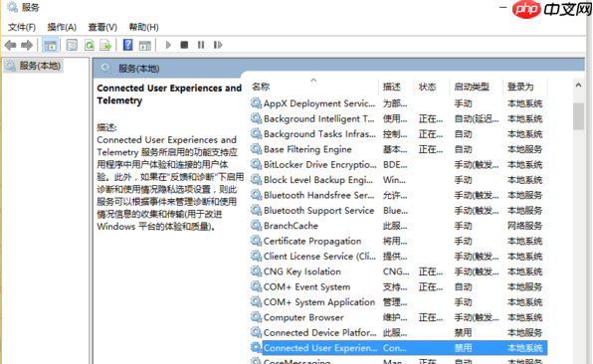The width and height of the screenshot is (593, 364).
Task: Open the Properties toolbar icon
Action: point(72,45)
